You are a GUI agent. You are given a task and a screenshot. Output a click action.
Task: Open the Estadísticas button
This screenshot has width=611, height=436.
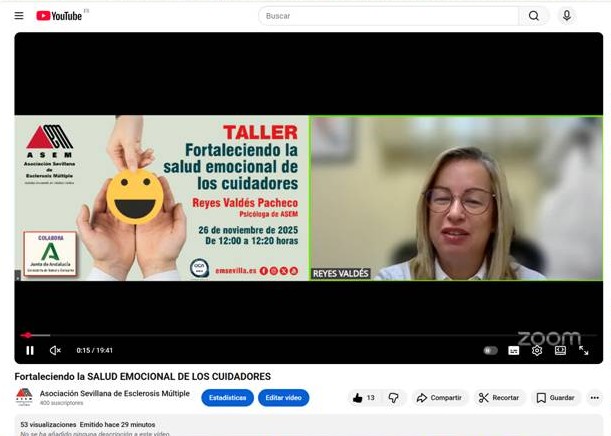pos(227,398)
